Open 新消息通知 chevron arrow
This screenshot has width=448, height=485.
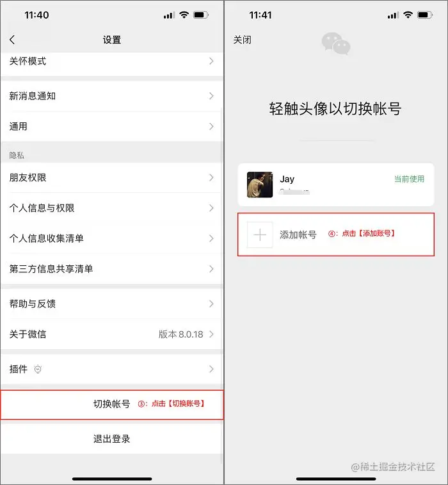click(211, 96)
